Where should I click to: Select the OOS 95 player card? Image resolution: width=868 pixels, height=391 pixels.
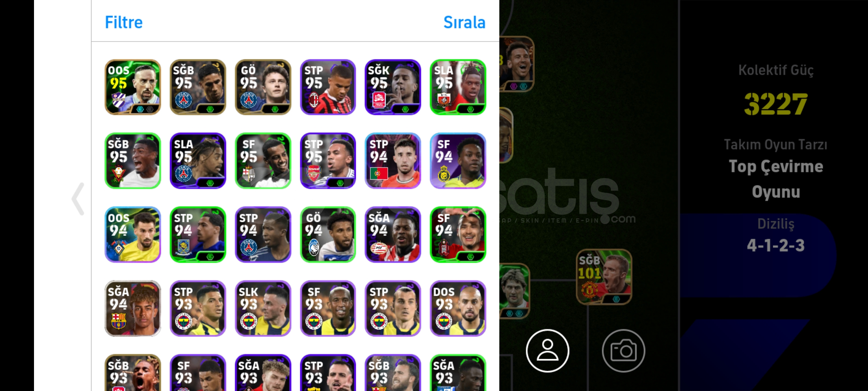tap(133, 87)
